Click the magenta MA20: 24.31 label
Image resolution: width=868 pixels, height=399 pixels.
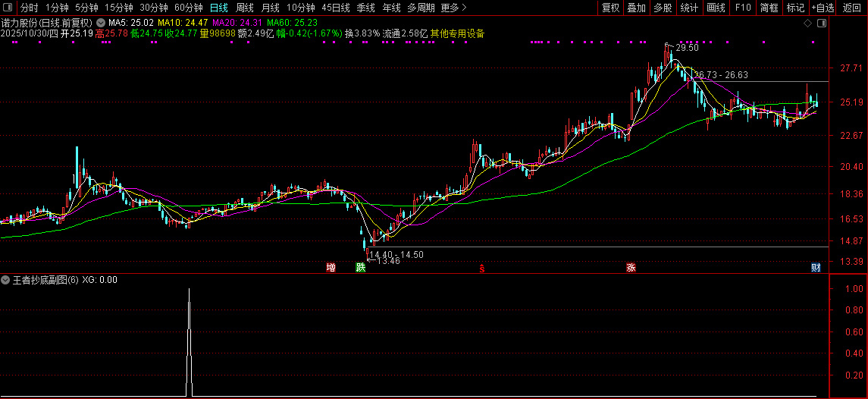point(237,24)
